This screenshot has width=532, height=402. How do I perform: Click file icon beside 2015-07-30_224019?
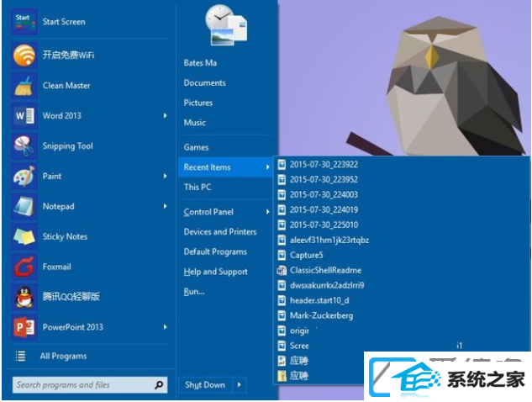click(x=282, y=209)
